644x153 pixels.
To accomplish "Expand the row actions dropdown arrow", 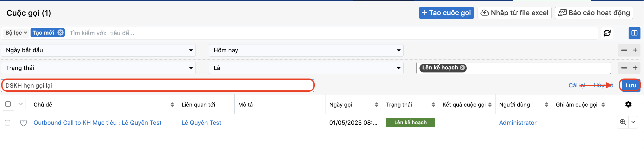I will pos(633,122).
